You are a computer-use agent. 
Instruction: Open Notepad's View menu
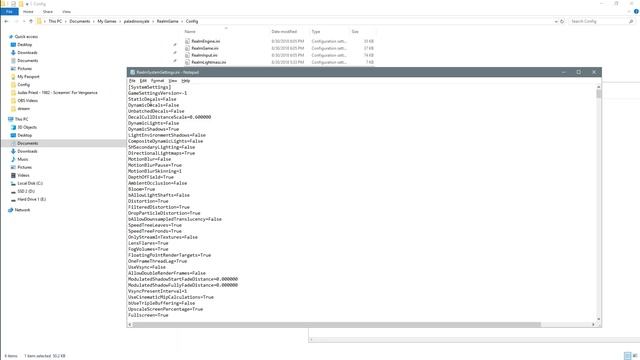click(173, 81)
